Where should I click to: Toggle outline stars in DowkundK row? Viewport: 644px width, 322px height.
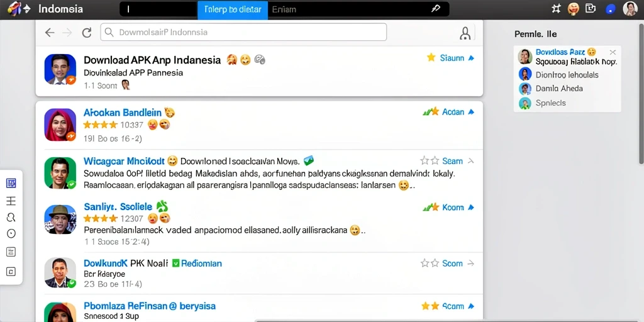point(430,264)
